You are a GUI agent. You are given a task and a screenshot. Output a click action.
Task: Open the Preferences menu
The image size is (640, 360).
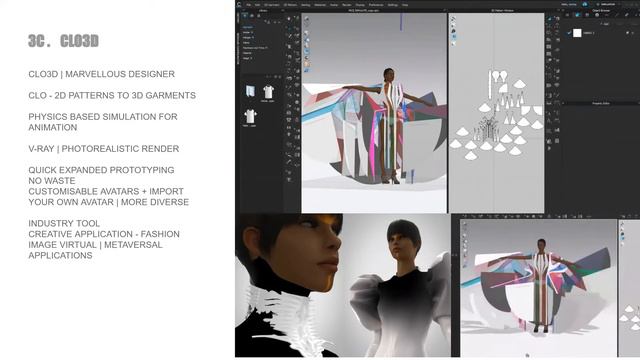pos(376,5)
